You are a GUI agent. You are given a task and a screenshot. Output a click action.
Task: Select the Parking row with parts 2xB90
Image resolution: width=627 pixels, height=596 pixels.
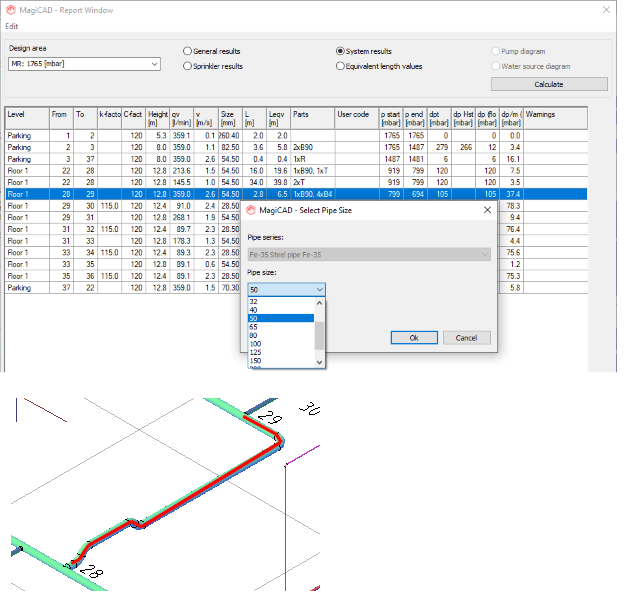[x=296, y=147]
